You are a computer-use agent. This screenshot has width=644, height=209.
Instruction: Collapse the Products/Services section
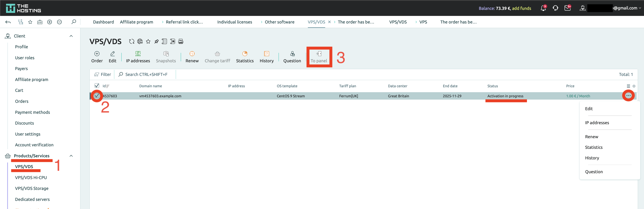[71, 156]
